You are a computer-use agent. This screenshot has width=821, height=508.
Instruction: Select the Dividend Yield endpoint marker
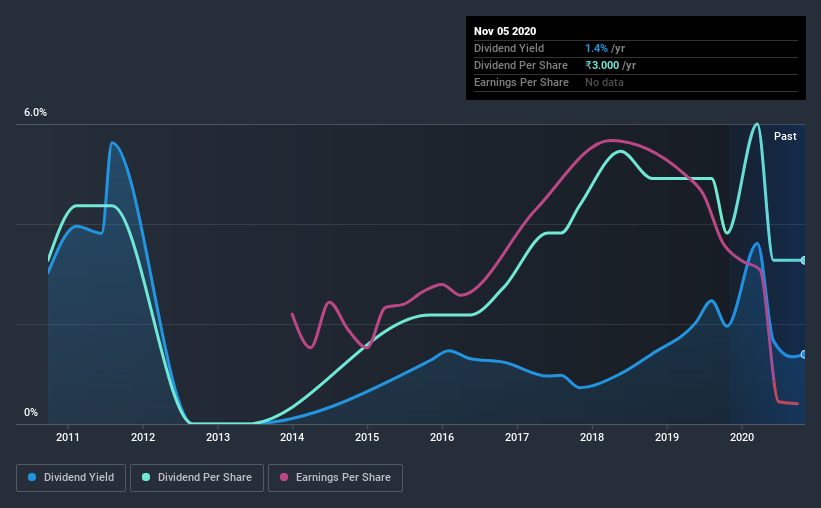click(x=803, y=355)
